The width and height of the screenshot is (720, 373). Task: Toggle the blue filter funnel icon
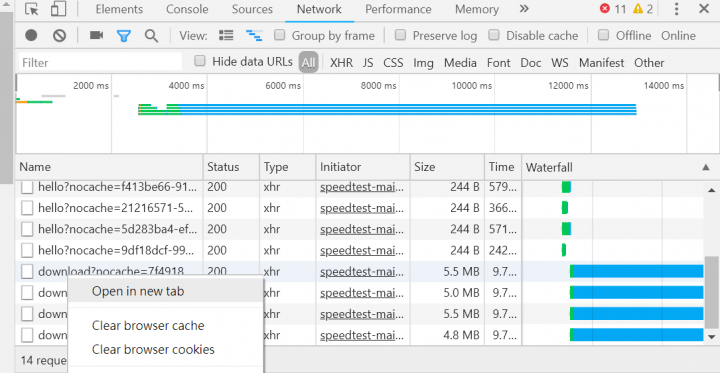tap(124, 36)
